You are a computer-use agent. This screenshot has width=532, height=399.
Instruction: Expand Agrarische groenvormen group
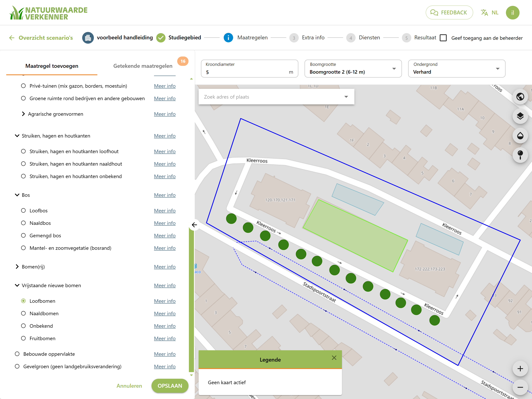pos(23,114)
